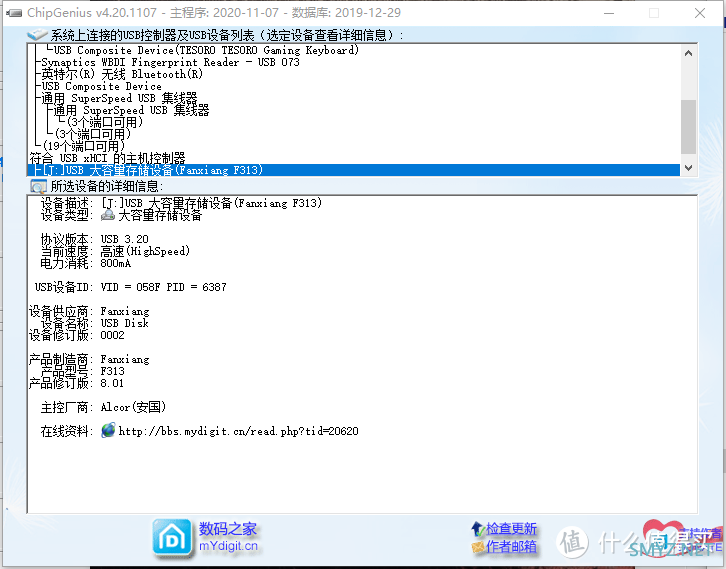Click device list scroll up arrow
Image resolution: width=726 pixels, height=569 pixels.
tap(688, 53)
